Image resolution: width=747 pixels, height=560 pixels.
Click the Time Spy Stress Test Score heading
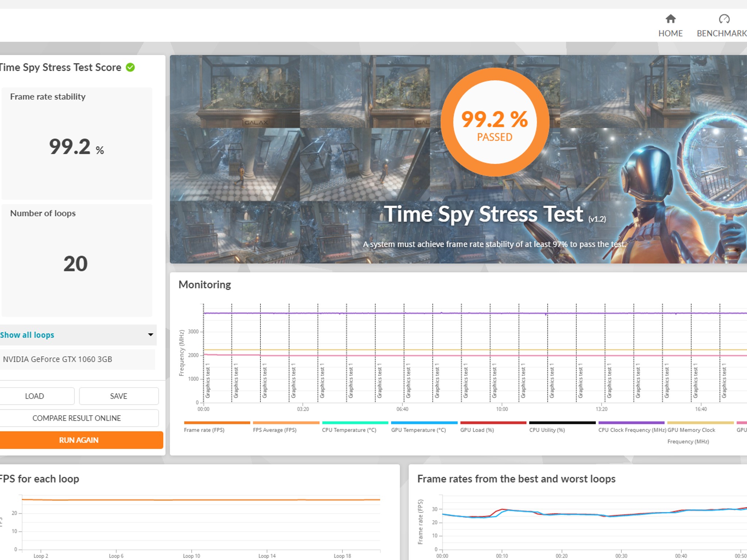[61, 67]
